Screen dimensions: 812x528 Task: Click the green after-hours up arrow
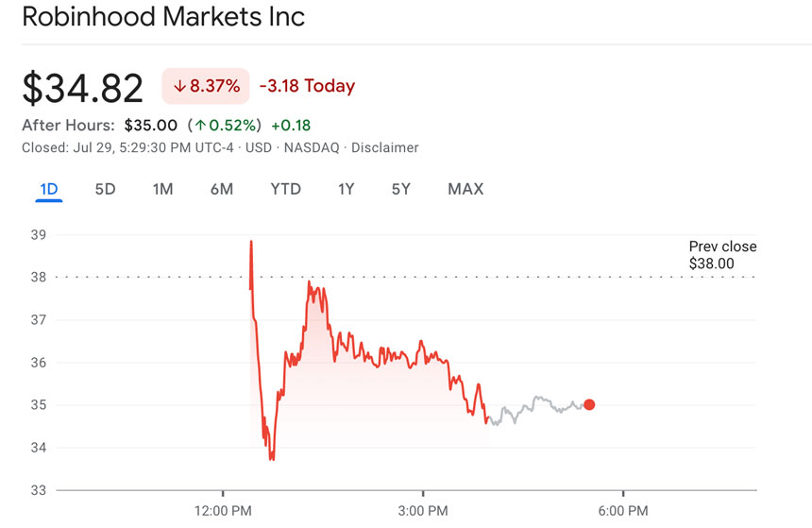[200, 126]
